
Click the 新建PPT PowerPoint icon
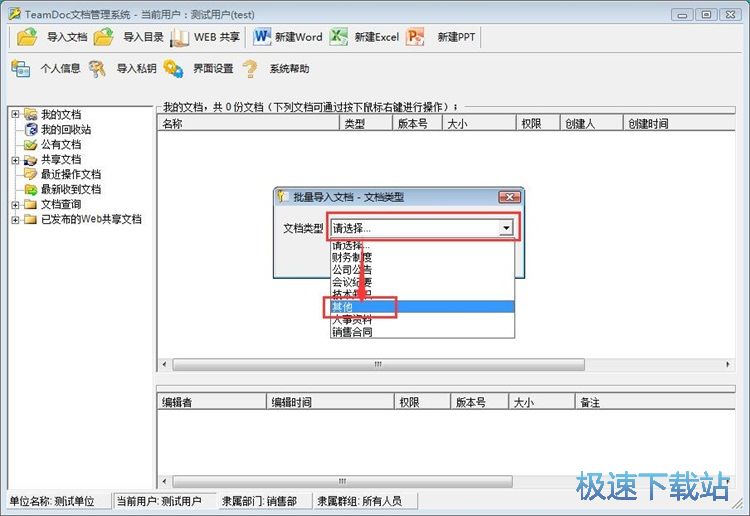[415, 37]
